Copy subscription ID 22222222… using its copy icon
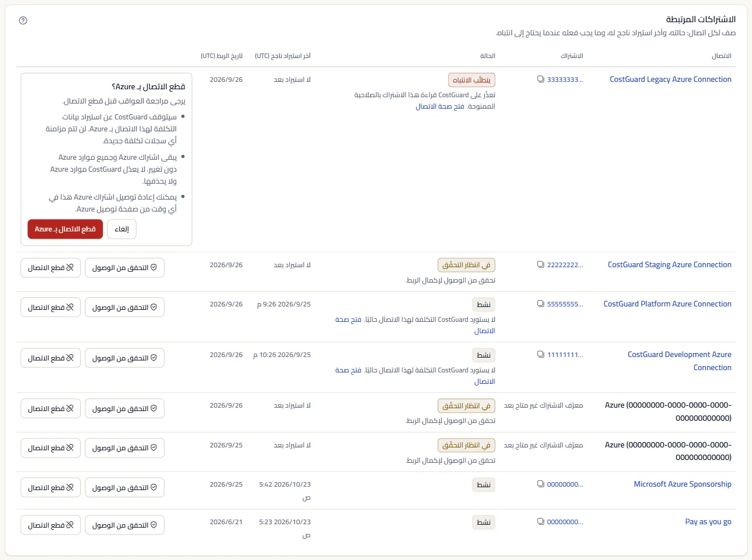Viewport: 752px width, 560px height. point(541,265)
